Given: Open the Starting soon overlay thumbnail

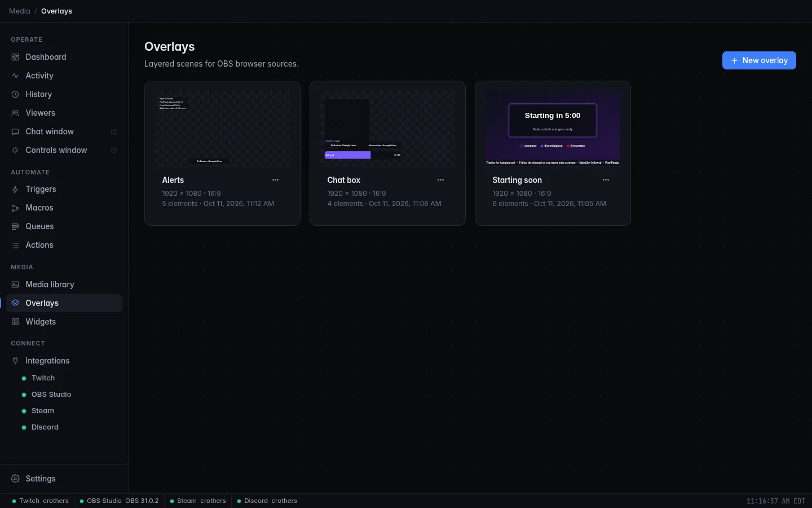Looking at the screenshot, I should [553, 128].
